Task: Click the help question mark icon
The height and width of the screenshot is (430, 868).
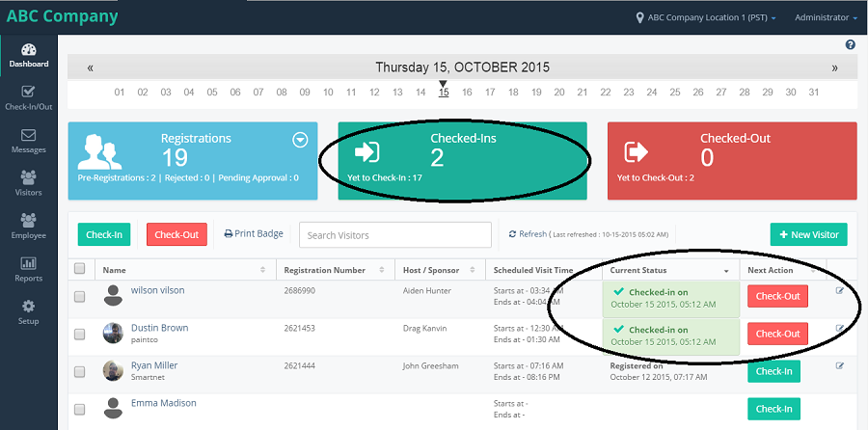Action: pos(851,44)
